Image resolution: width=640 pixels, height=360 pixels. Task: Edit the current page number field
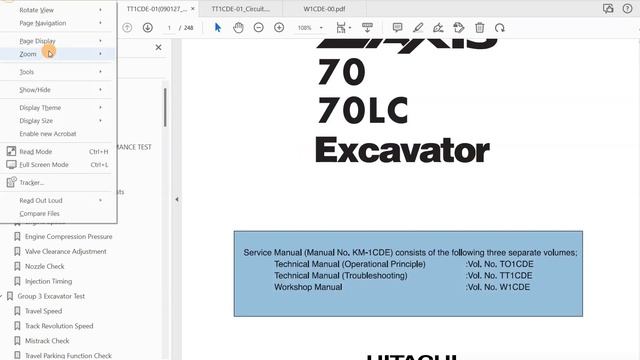(x=169, y=28)
